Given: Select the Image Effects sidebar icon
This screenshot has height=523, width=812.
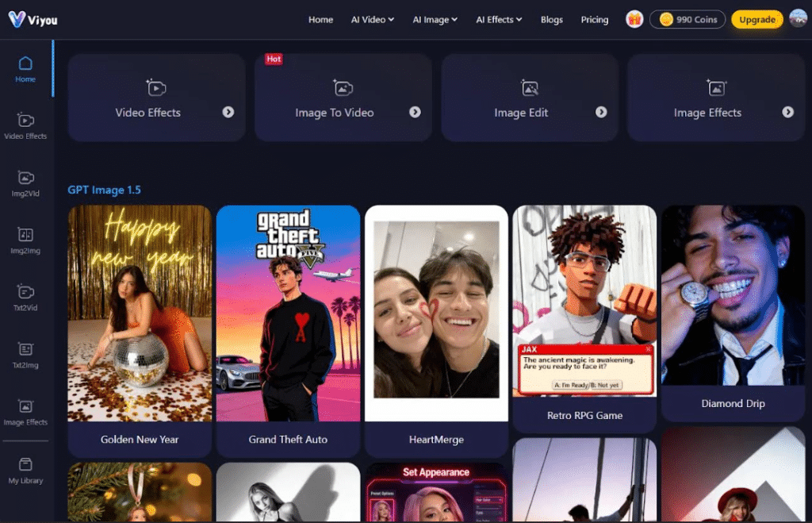Looking at the screenshot, I should pyautogui.click(x=25, y=413).
